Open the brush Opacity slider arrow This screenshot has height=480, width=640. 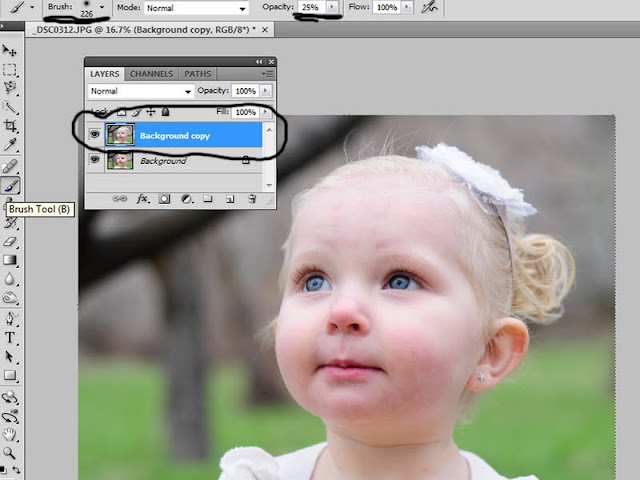332,7
